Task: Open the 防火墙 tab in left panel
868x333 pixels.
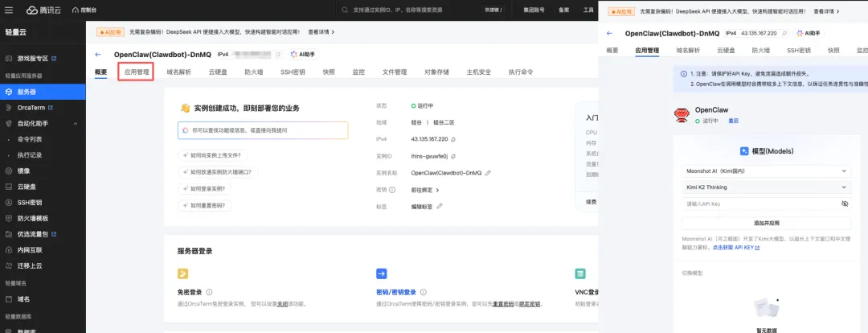Action: click(253, 72)
